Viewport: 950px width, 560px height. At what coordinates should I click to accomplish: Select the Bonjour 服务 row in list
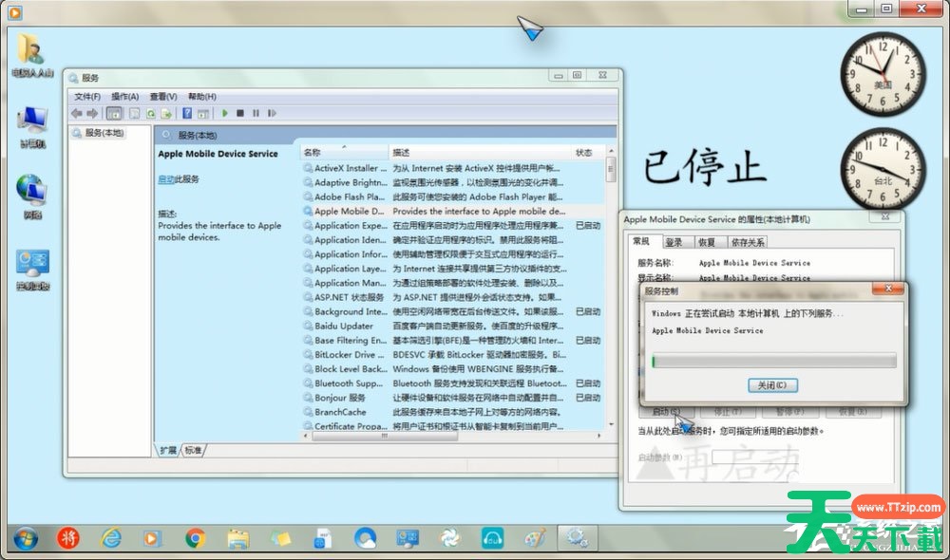(x=340, y=398)
